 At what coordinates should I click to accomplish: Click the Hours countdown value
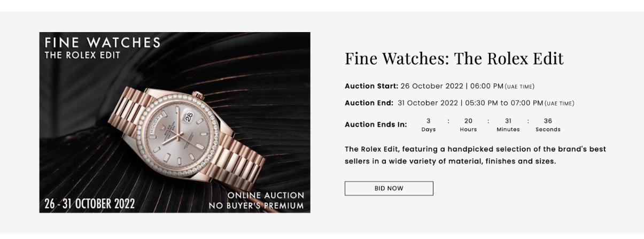click(468, 121)
